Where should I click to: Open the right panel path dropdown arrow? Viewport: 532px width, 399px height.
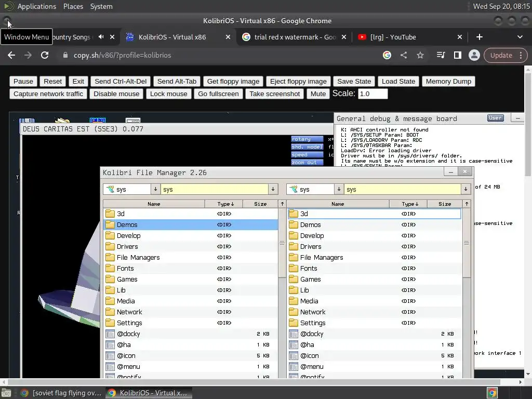tap(465, 189)
